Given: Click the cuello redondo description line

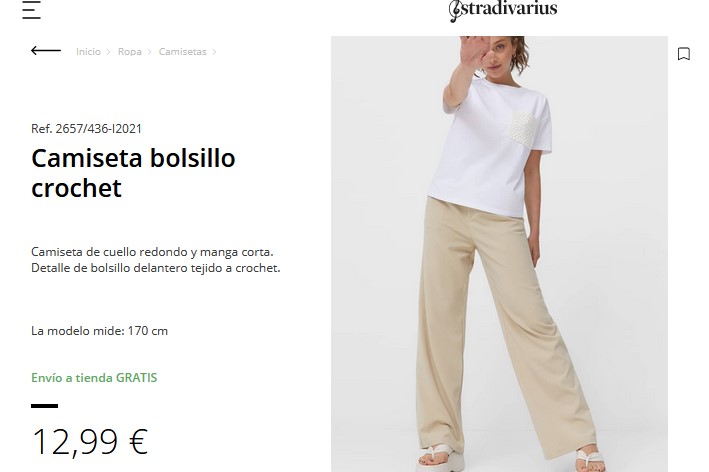Looking at the screenshot, I should (152, 252).
